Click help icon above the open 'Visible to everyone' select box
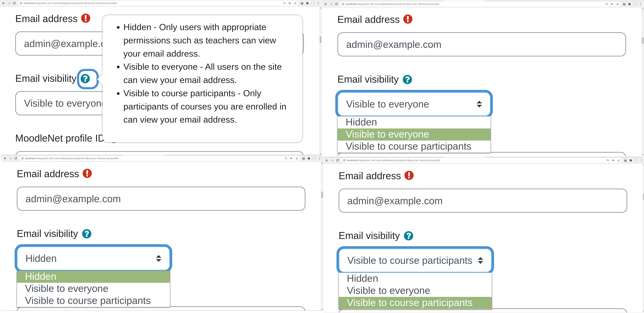The width and height of the screenshot is (644, 313). coord(407,80)
